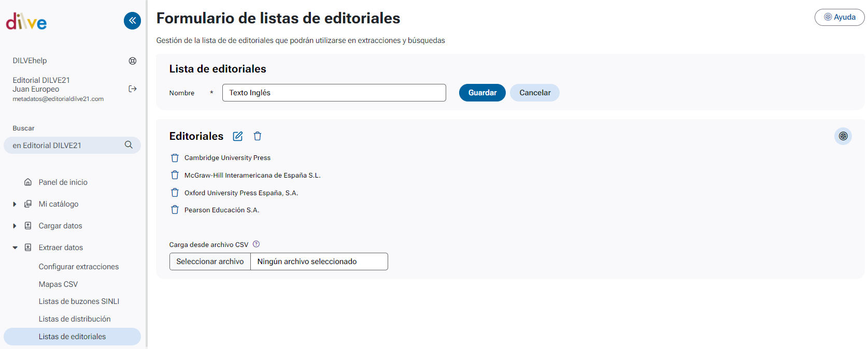The width and height of the screenshot is (868, 349).
Task: Click the Ningún archivo seleccionado file field
Action: click(x=319, y=261)
